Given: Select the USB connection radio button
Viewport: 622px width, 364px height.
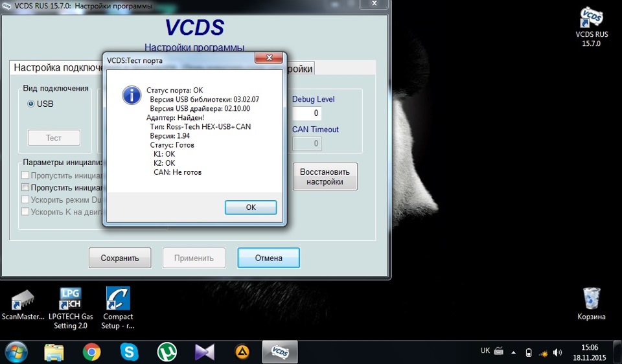Looking at the screenshot, I should [x=31, y=104].
